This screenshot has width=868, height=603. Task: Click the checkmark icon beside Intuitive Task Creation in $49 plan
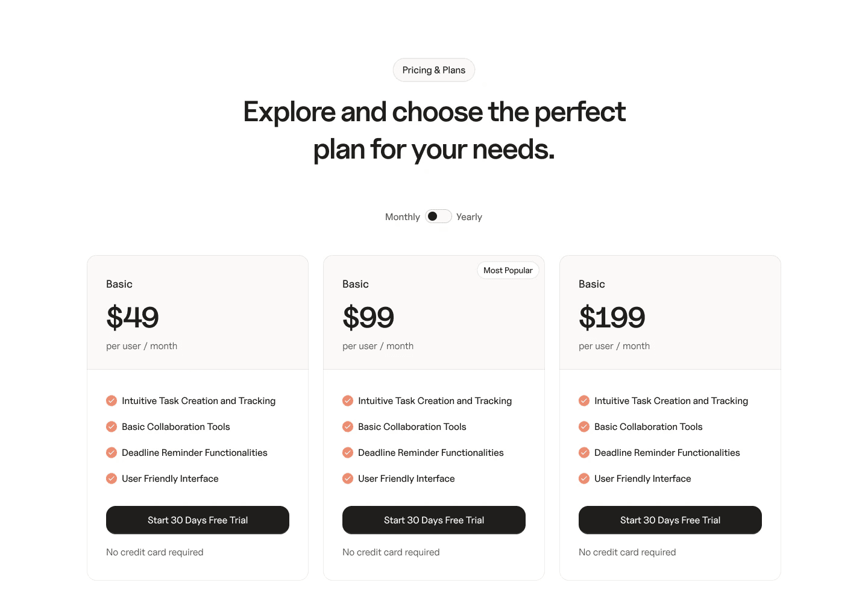click(x=112, y=400)
